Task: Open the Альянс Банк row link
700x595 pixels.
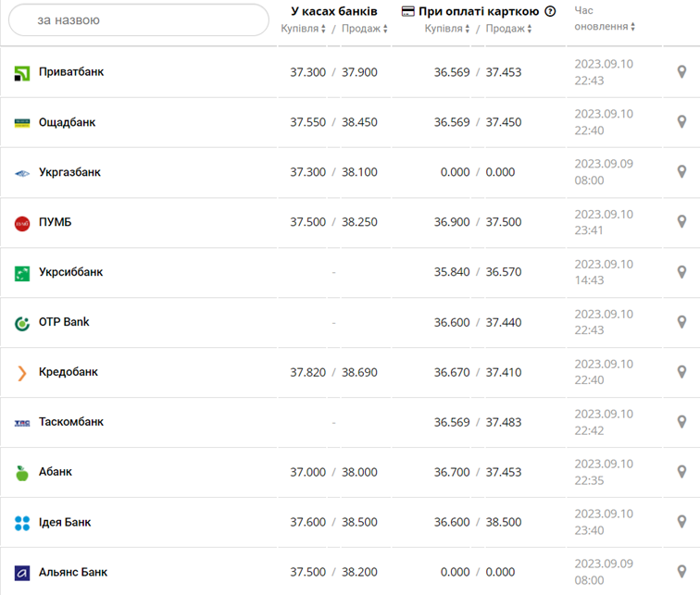Action: [x=73, y=572]
